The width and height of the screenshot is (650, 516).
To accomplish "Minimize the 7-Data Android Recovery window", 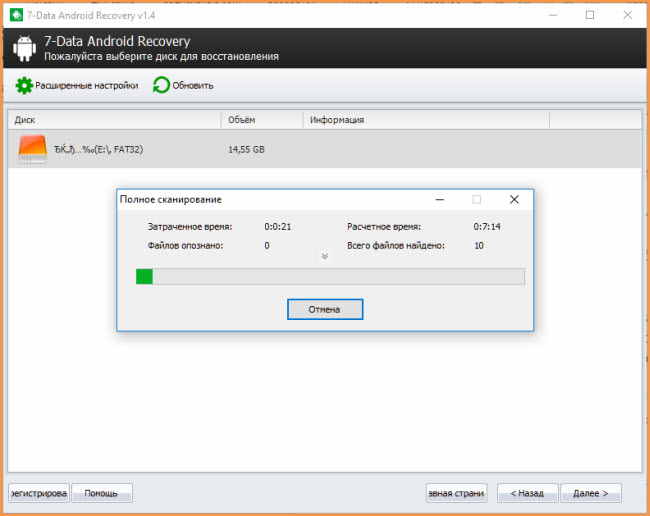I will (553, 15).
